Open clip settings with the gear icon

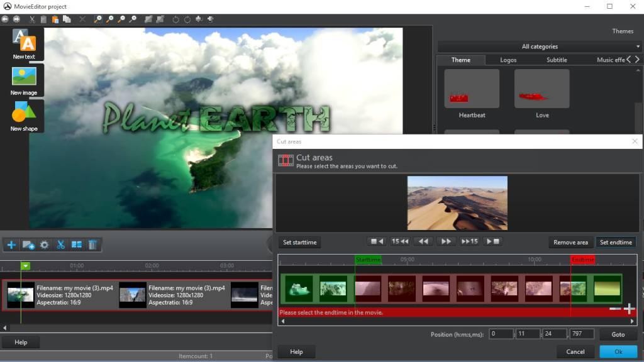[x=45, y=245]
